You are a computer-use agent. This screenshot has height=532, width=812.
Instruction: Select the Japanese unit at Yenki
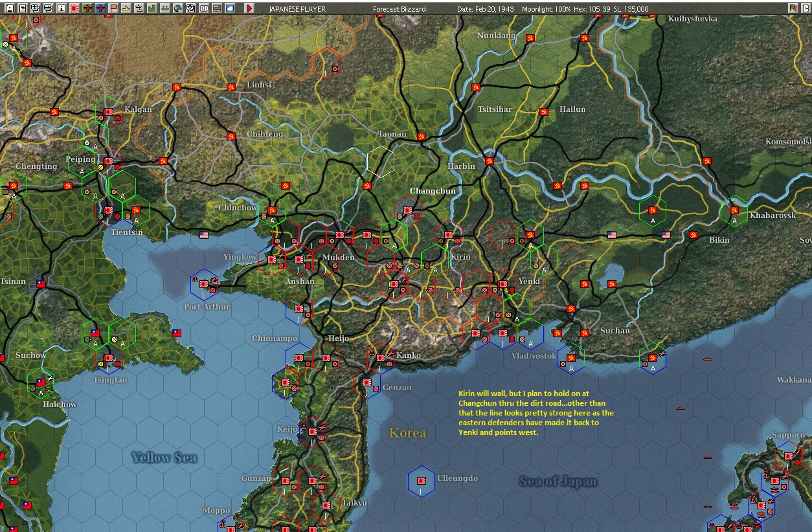pos(503,283)
